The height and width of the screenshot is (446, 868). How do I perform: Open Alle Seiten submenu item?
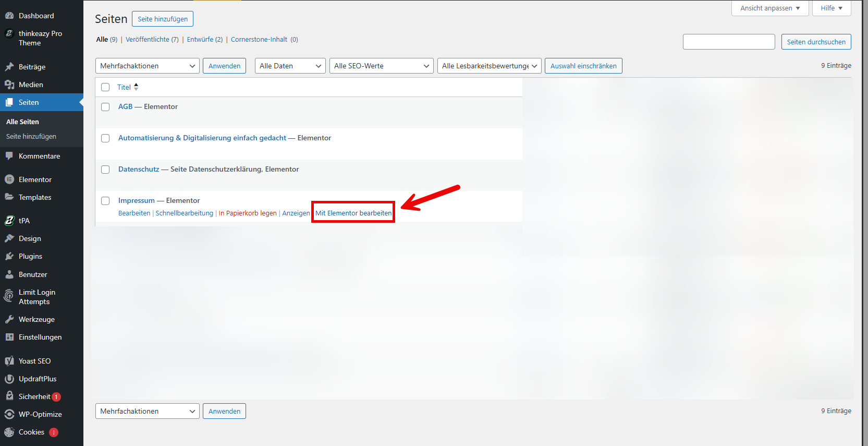pos(22,122)
